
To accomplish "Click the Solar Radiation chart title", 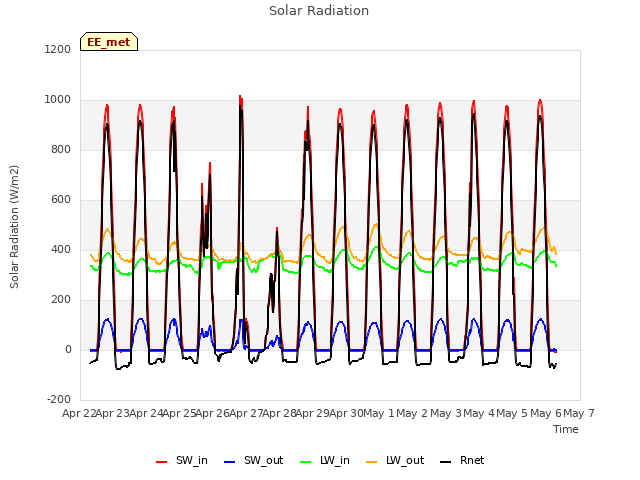I will click(319, 11).
